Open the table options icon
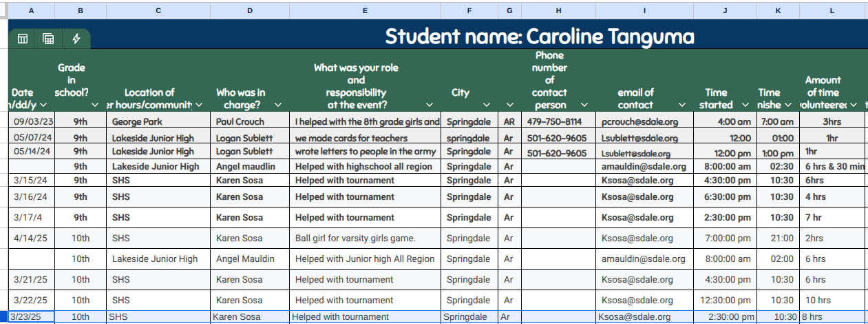 click(23, 39)
